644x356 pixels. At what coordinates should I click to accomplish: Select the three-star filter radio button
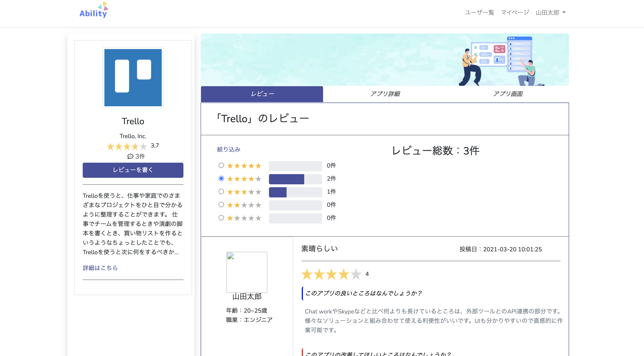point(221,192)
